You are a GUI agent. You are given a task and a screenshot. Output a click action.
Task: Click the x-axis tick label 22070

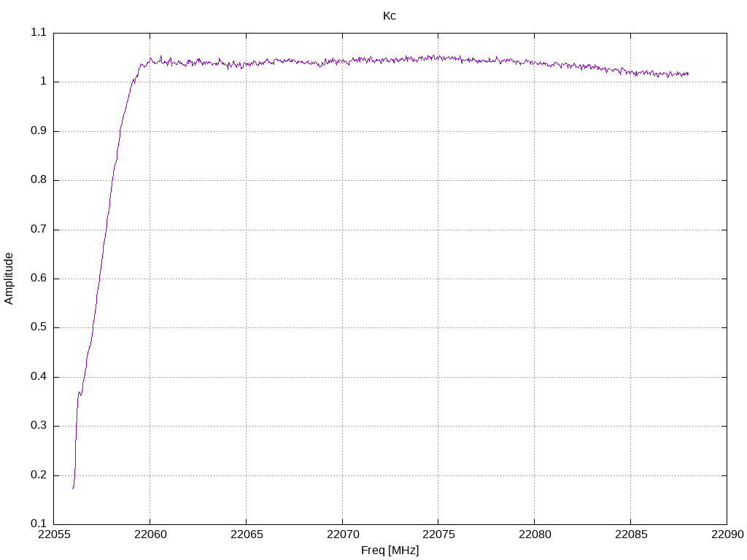[343, 534]
